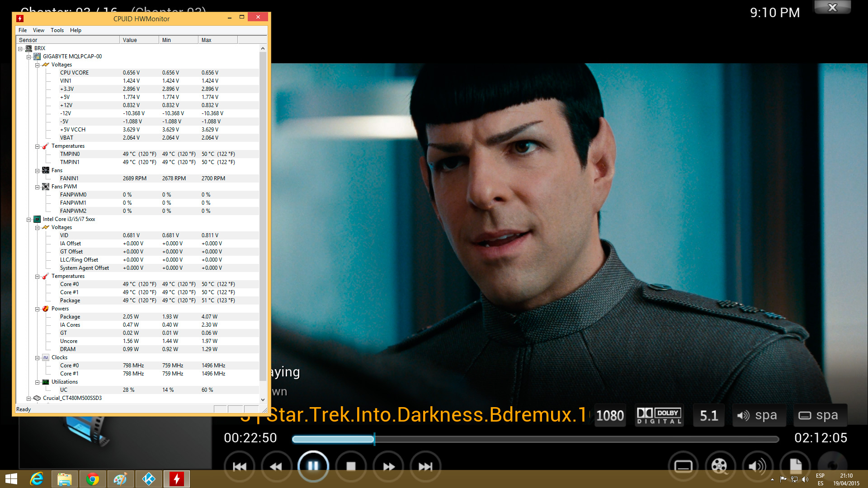
Task: Pause the video playback
Action: click(313, 466)
